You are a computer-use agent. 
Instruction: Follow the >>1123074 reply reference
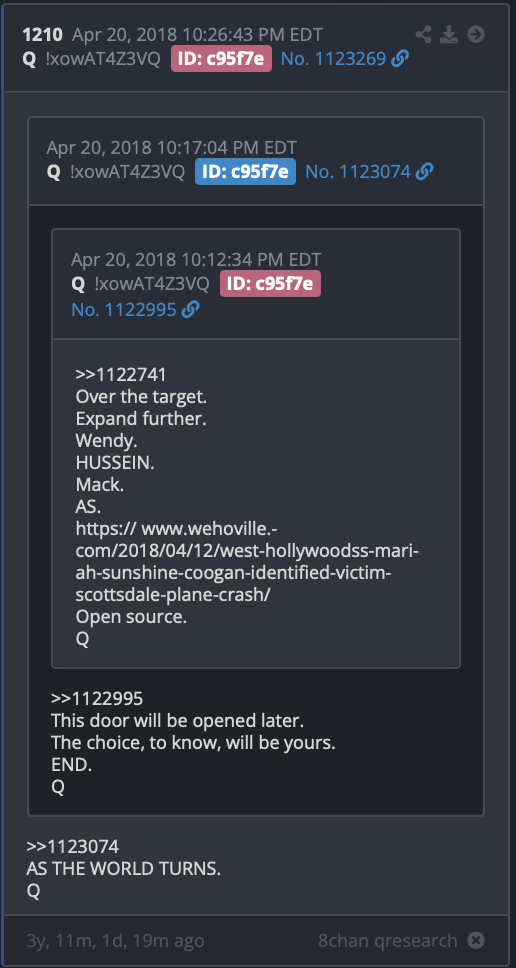(x=73, y=846)
